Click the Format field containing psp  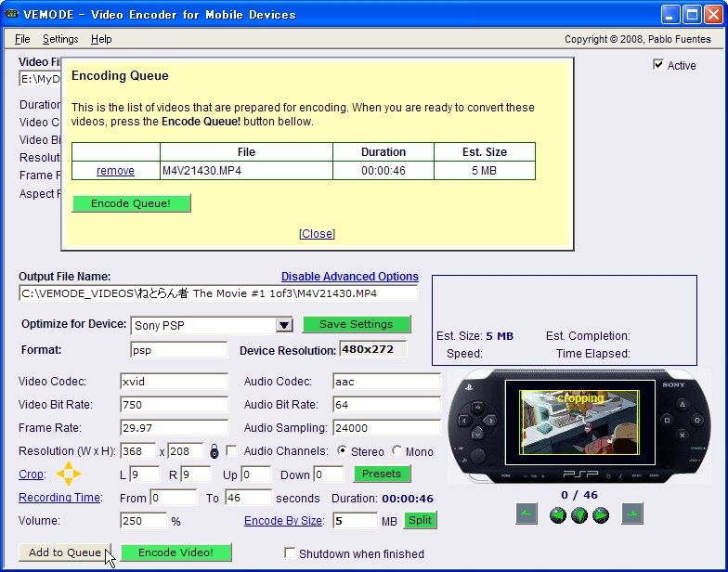[x=178, y=349]
